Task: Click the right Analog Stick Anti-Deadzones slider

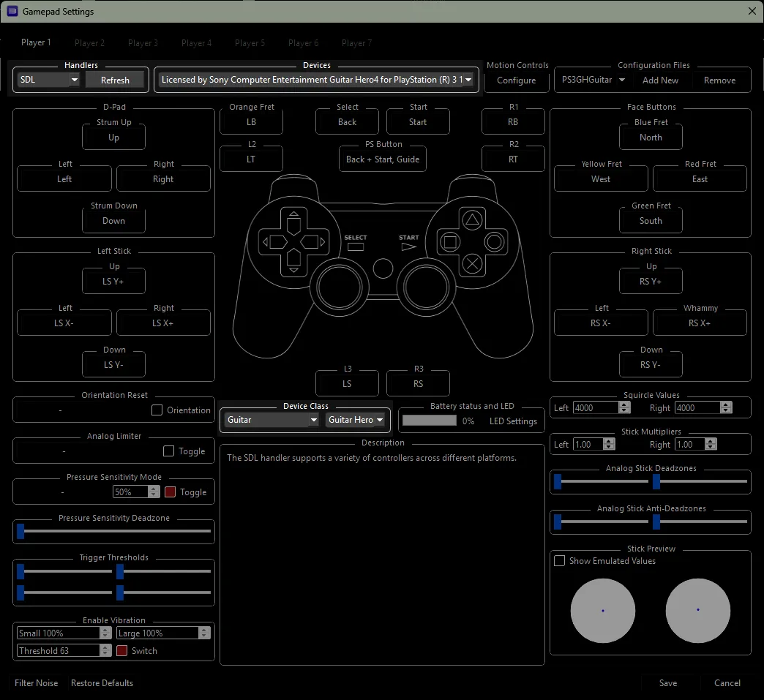Action: point(700,522)
